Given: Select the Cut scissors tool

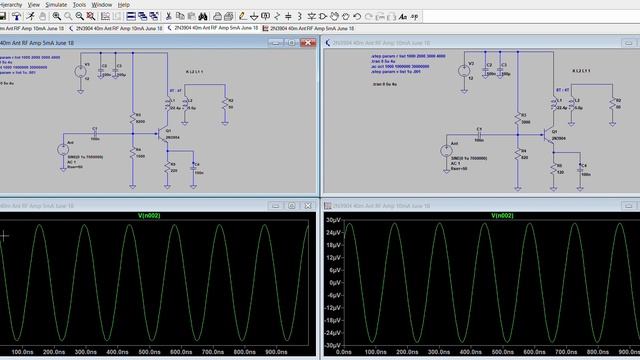Looking at the screenshot, I should pos(168,16).
